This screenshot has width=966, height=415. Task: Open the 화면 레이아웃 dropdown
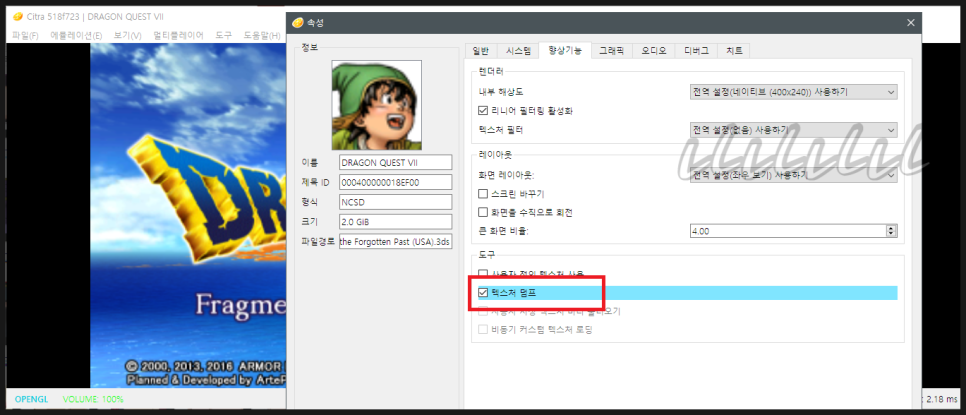click(x=793, y=175)
